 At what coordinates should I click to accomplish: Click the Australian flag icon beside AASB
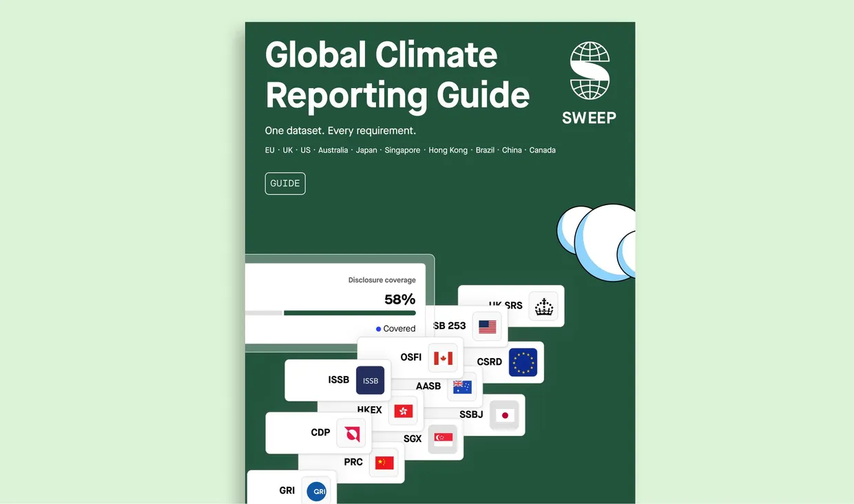(x=462, y=387)
